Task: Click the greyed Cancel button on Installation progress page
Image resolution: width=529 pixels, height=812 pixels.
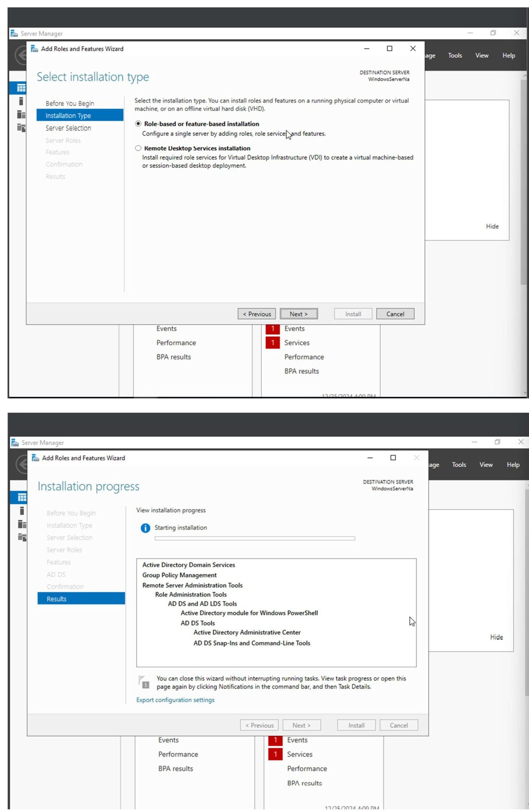Action: point(399,725)
